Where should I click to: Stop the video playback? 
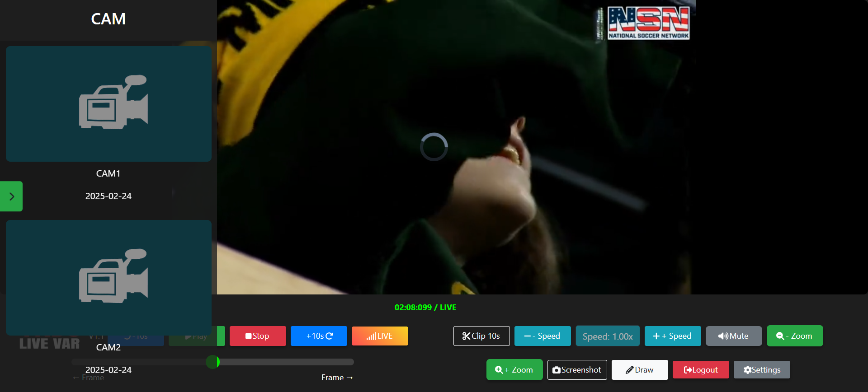pyautogui.click(x=258, y=336)
